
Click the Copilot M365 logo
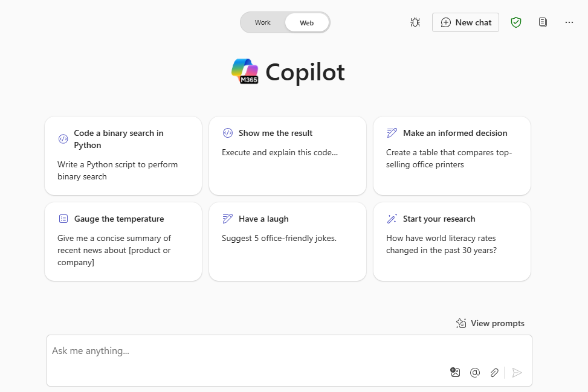pyautogui.click(x=245, y=71)
